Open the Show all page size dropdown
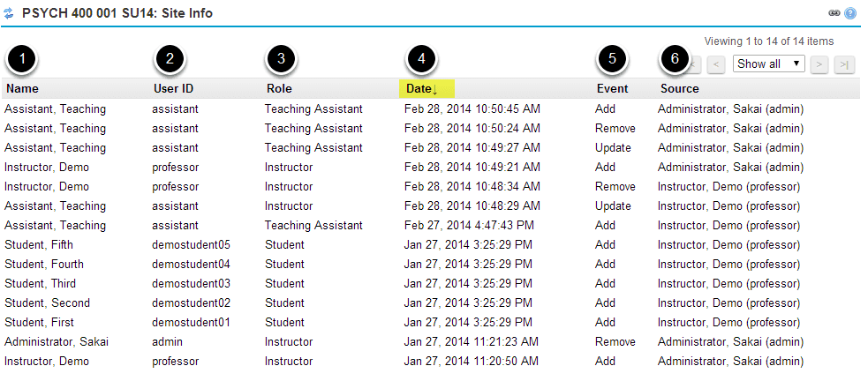This screenshot has height=381, width=868. pos(768,63)
